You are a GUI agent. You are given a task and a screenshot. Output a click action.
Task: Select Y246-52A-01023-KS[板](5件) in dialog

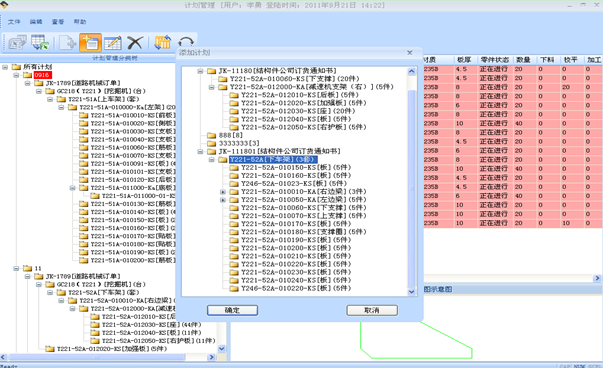[x=294, y=183]
